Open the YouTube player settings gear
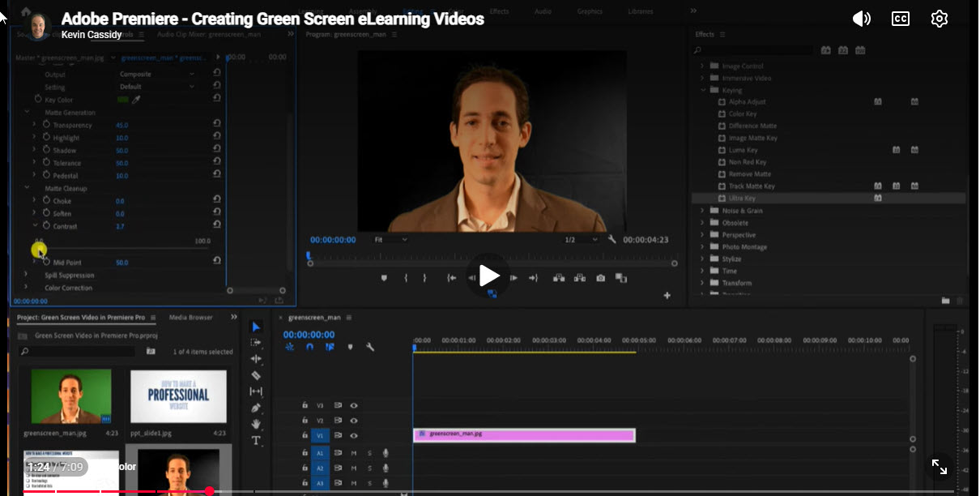Viewport: 980px width, 496px height. click(939, 19)
